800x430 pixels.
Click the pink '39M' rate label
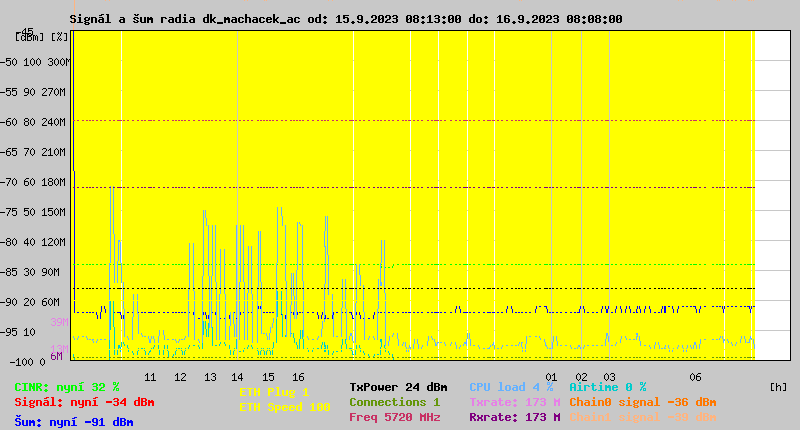coord(59,322)
